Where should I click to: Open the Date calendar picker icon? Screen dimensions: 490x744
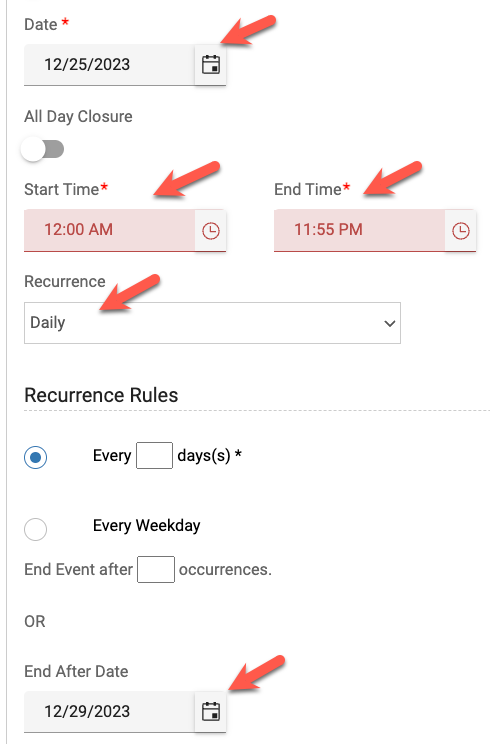click(211, 65)
